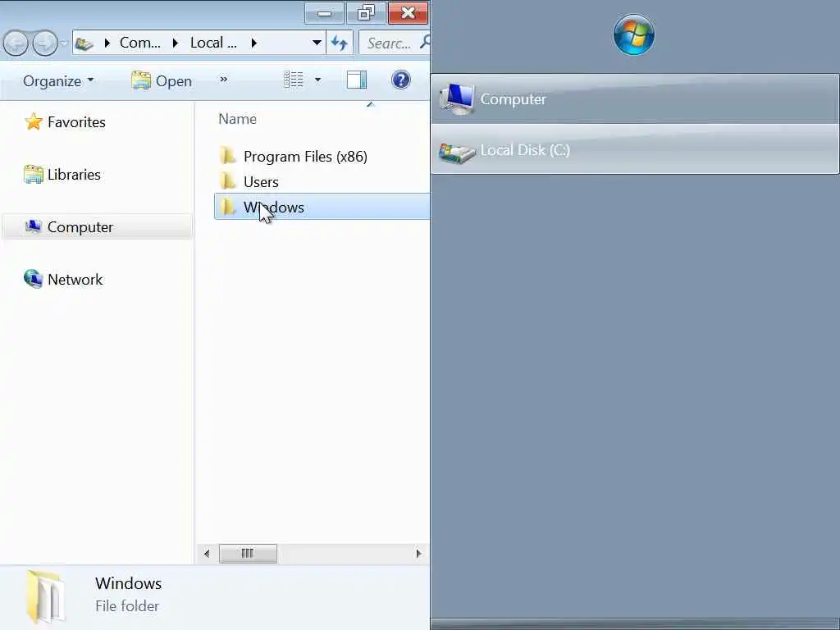The width and height of the screenshot is (840, 630).
Task: Select the Program Files (x86) folder
Action: point(305,157)
